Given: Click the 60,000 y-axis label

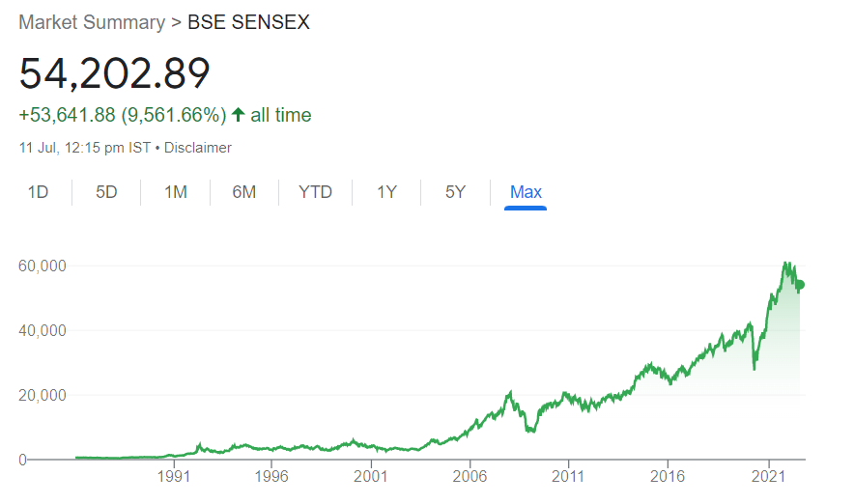Looking at the screenshot, I should (x=43, y=266).
